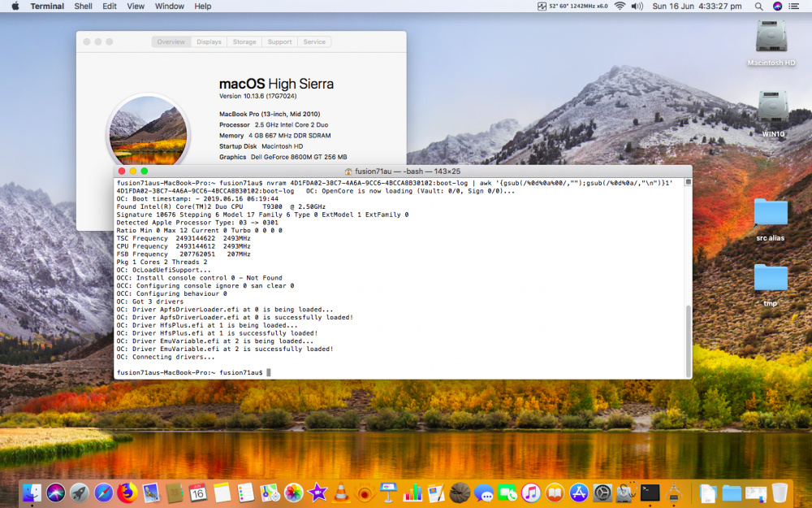Open the Edit menu

click(x=110, y=7)
